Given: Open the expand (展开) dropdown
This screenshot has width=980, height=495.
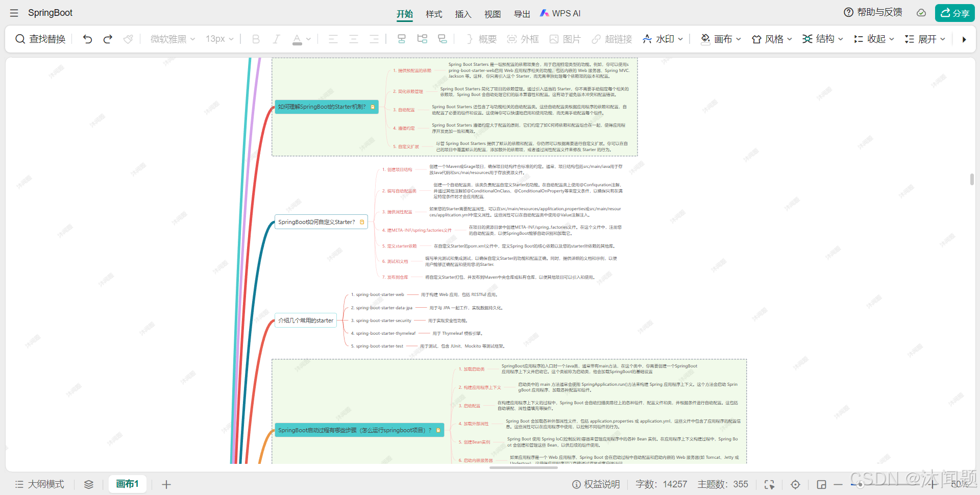Looking at the screenshot, I should [925, 39].
